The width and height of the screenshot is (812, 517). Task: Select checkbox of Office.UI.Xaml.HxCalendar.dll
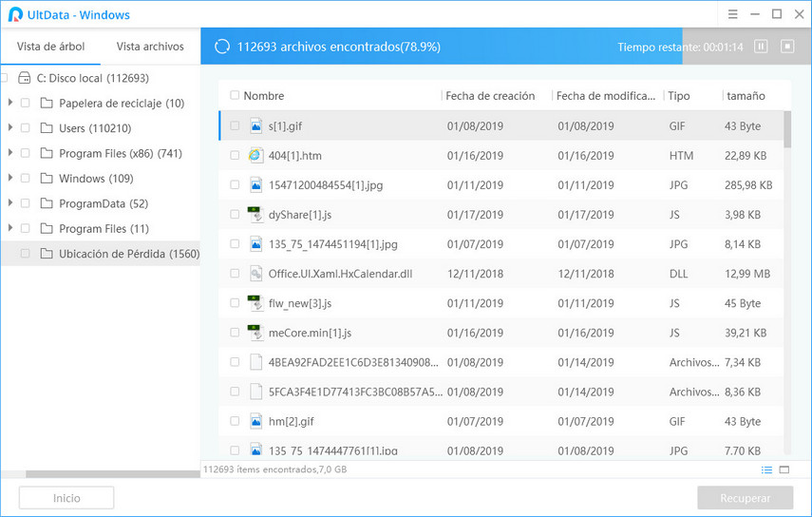(x=235, y=274)
